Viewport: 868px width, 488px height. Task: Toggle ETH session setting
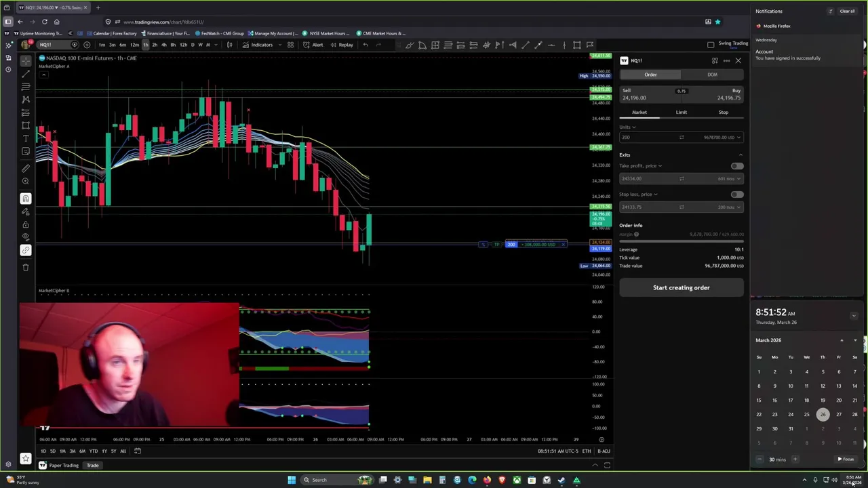click(x=587, y=451)
